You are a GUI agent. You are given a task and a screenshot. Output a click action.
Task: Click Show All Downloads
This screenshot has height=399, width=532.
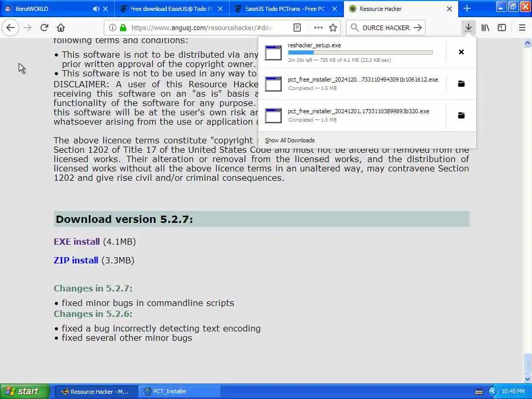click(x=290, y=140)
